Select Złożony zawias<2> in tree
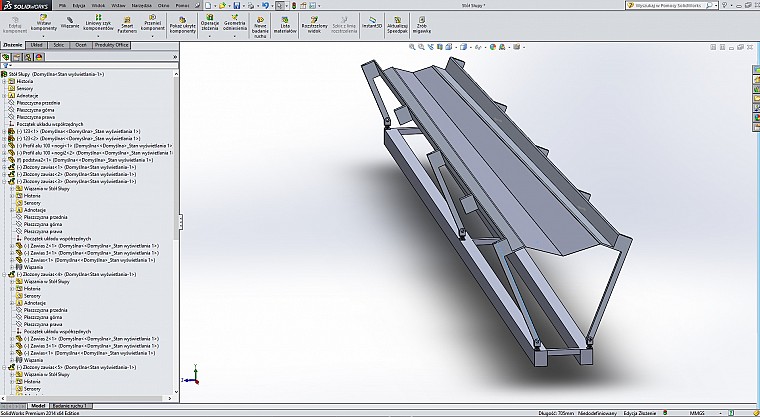The image size is (760, 417). (77, 174)
